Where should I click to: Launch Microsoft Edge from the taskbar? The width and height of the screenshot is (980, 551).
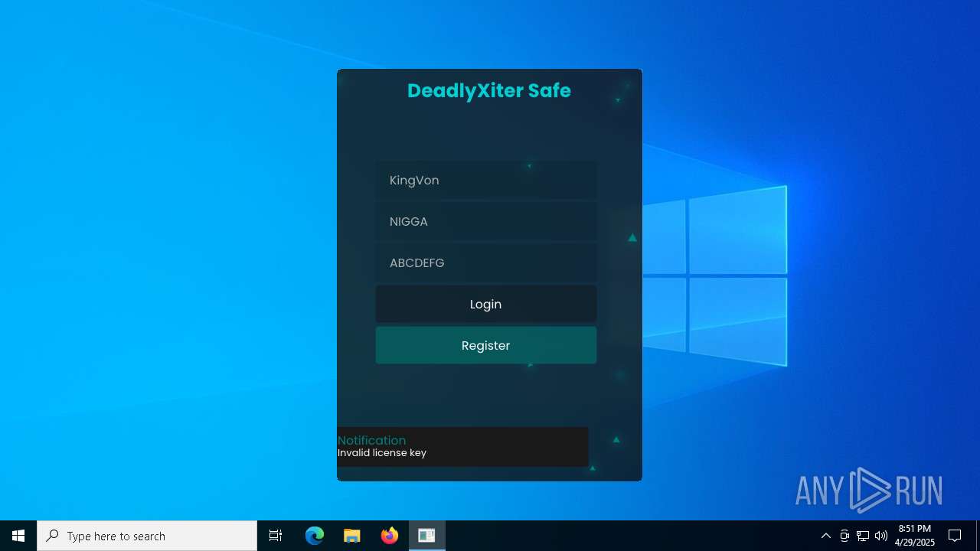[315, 536]
